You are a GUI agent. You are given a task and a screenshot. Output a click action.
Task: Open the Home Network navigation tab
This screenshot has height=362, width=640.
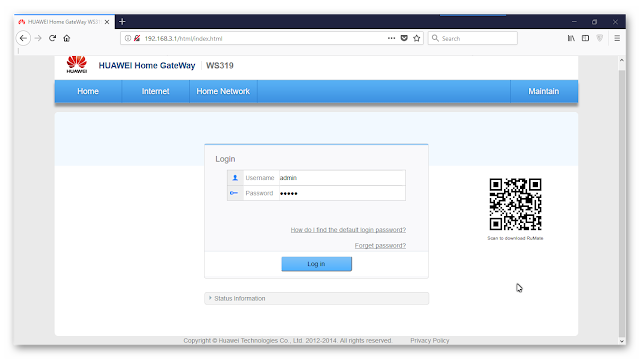coord(223,91)
